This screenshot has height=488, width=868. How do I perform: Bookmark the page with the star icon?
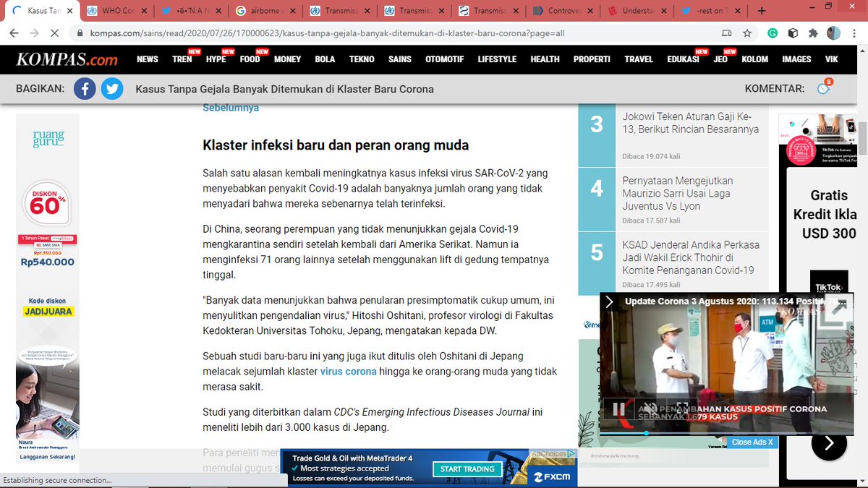coord(747,33)
